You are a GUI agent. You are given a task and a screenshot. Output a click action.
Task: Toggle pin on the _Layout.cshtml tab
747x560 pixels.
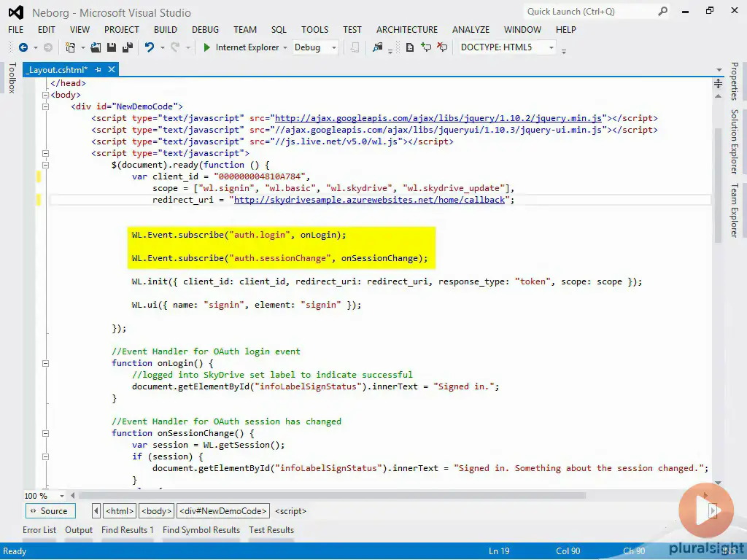(x=98, y=69)
